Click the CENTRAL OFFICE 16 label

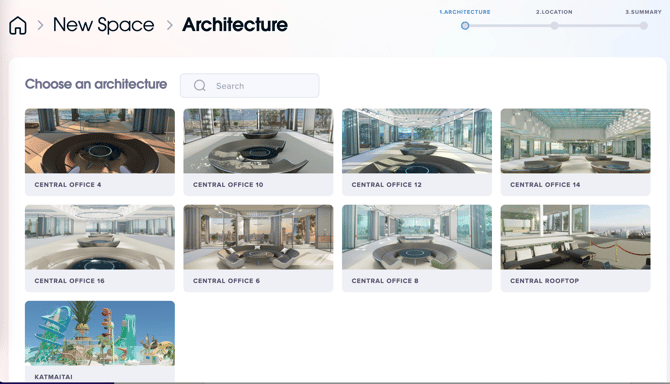(x=70, y=281)
